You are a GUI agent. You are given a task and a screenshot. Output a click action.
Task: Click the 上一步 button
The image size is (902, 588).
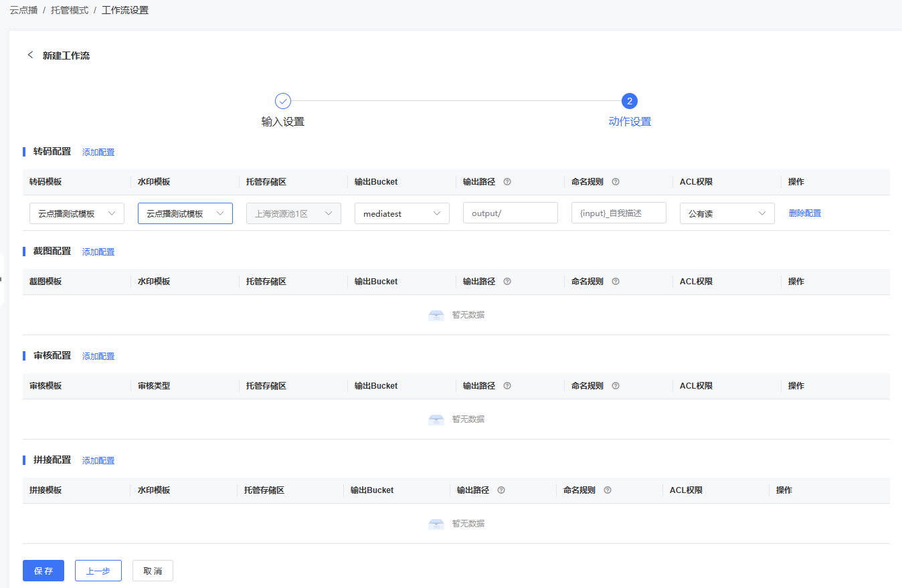[98, 571]
